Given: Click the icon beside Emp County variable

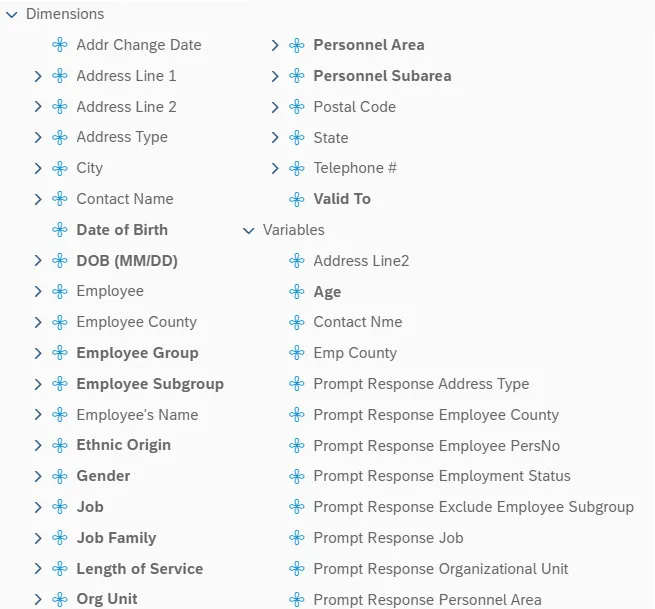Looking at the screenshot, I should [297, 353].
